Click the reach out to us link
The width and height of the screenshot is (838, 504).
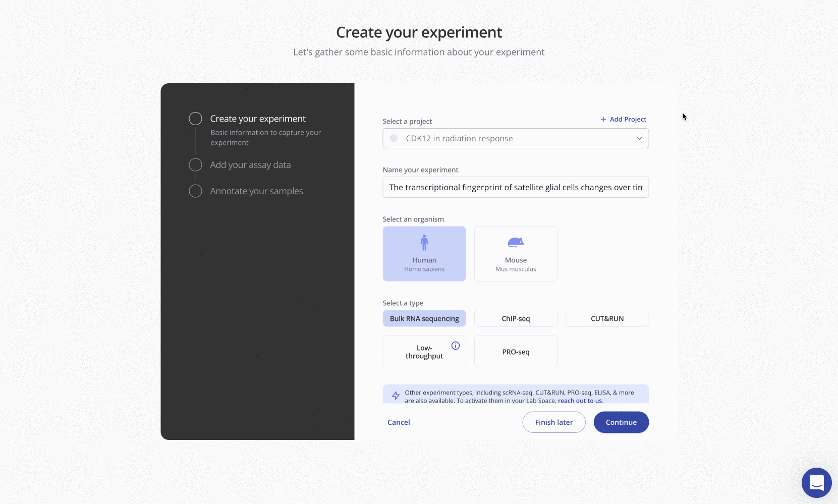[580, 401]
